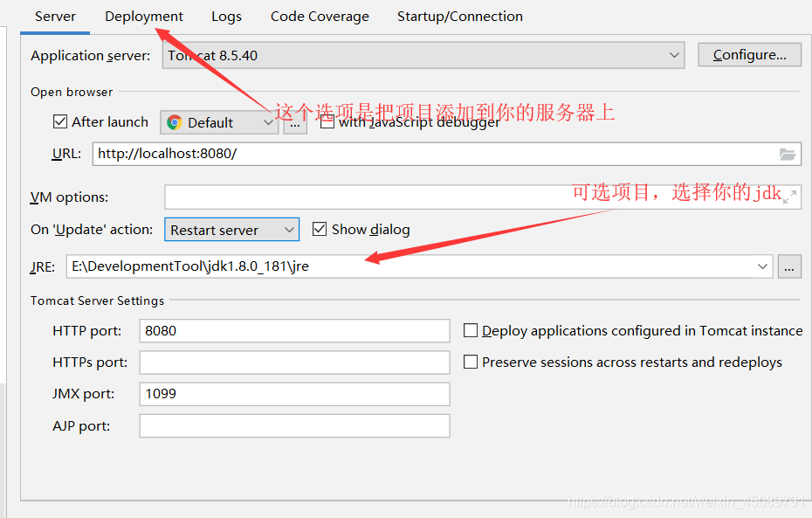Viewport: 812px width, 518px height.
Task: Open the Deployment tab
Action: (x=144, y=17)
